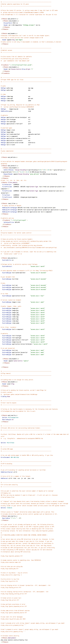This screenshot has width=70, height=644.
Task: Click the 'FilterChain COMPRESS' line
Action: tap(11, 195)
